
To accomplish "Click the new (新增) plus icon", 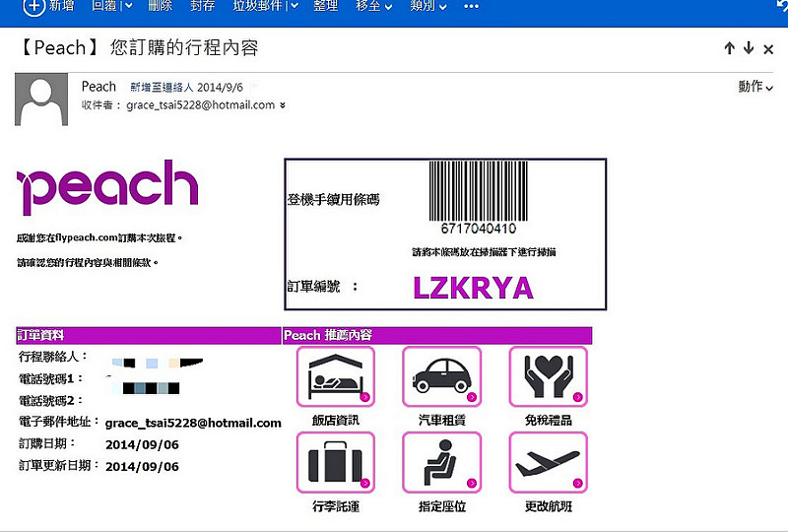I will 34,7.
